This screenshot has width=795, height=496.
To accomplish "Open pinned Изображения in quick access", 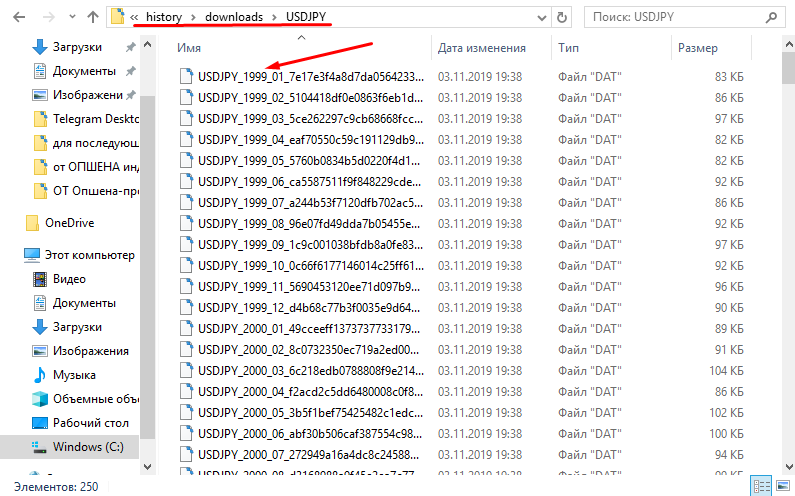I will point(88,95).
